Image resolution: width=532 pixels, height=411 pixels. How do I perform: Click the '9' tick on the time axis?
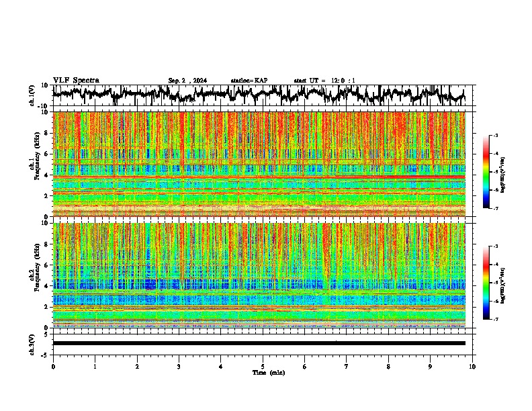[x=430, y=367]
